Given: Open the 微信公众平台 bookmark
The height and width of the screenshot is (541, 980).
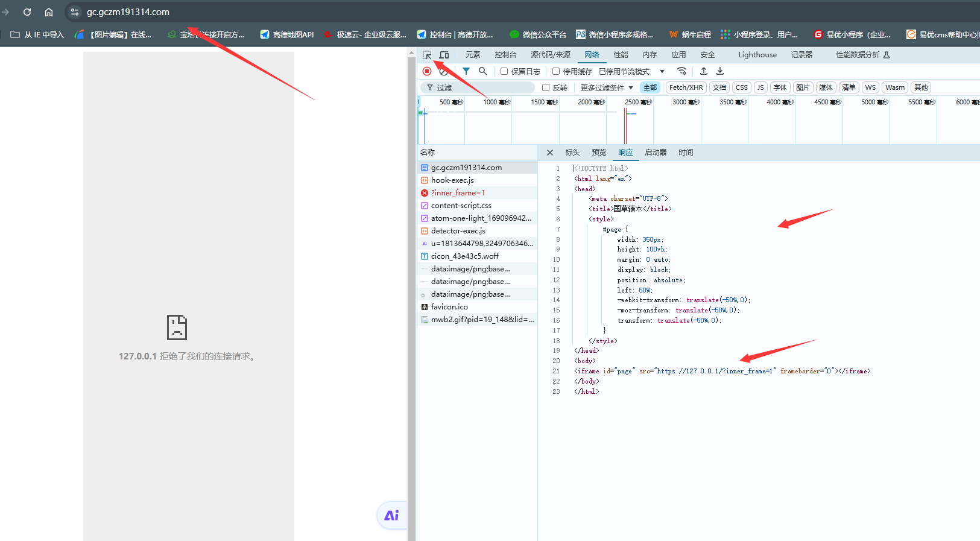Looking at the screenshot, I should coord(538,34).
